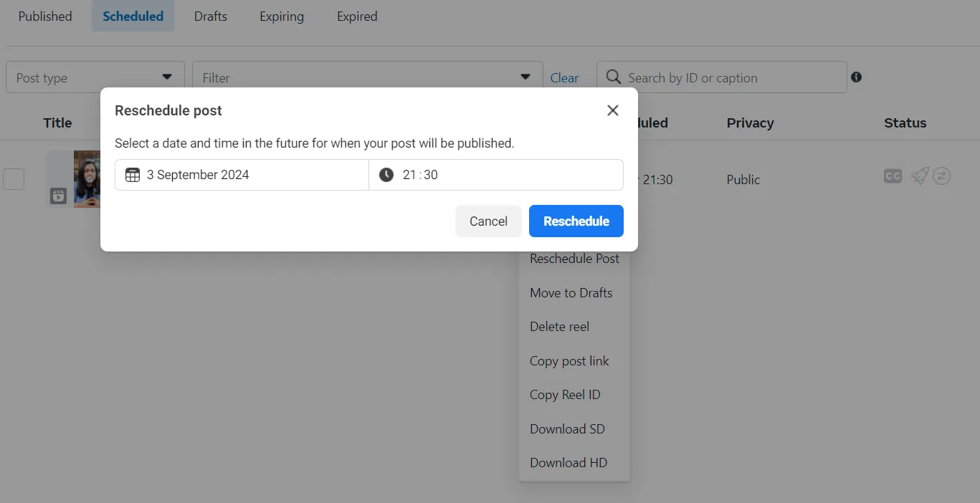This screenshot has height=503, width=980.
Task: Select the date field showing 3 September 2024
Action: point(241,174)
